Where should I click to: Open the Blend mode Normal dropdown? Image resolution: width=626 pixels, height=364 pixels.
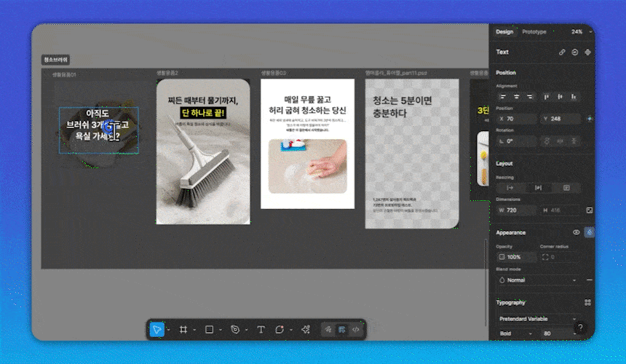[x=539, y=280]
